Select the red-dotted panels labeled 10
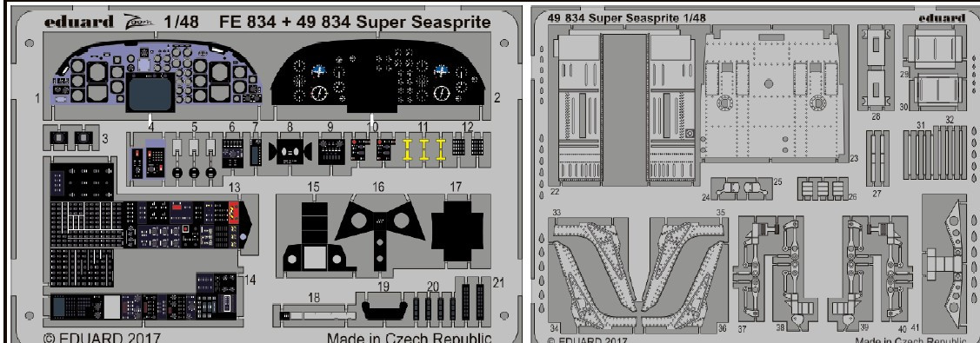This screenshot has height=343, width=980. (372, 150)
